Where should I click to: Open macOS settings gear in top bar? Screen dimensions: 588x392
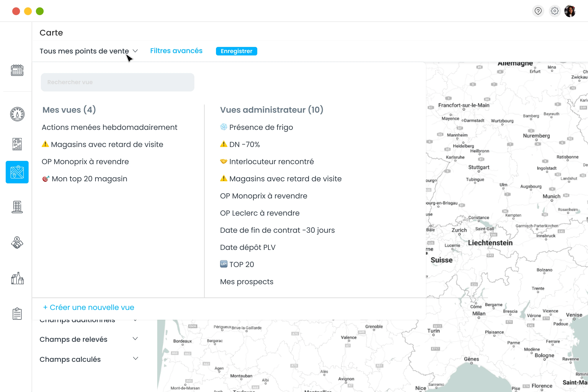pyautogui.click(x=555, y=11)
